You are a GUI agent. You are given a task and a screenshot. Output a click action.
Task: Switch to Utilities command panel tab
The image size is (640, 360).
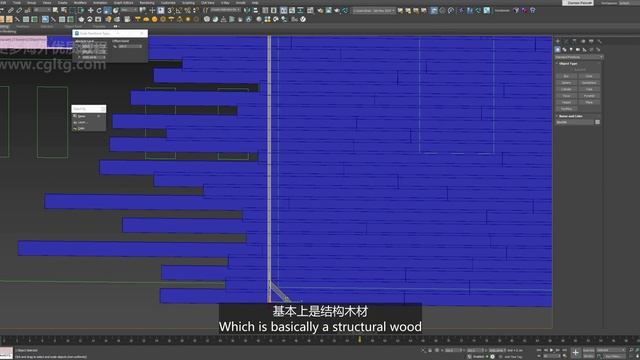point(599,41)
